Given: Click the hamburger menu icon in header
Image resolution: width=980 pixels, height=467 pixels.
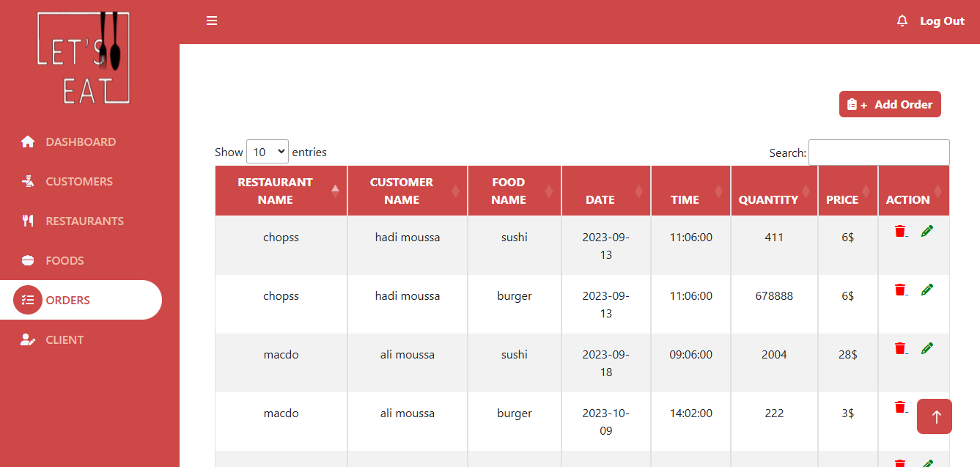Looking at the screenshot, I should (212, 21).
